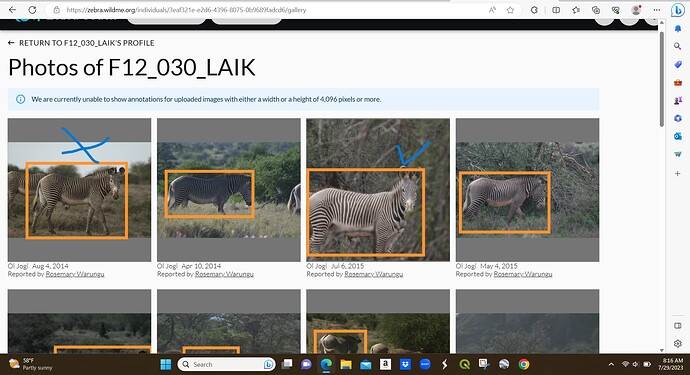Go back with the browser back arrow
Screen dimensions: 690x375
tap(12, 10)
